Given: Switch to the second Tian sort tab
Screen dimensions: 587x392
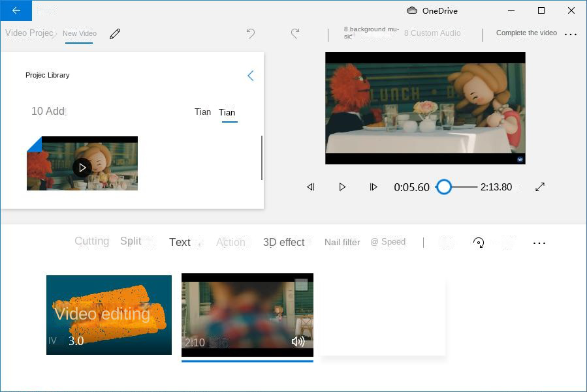Looking at the screenshot, I should (x=227, y=112).
